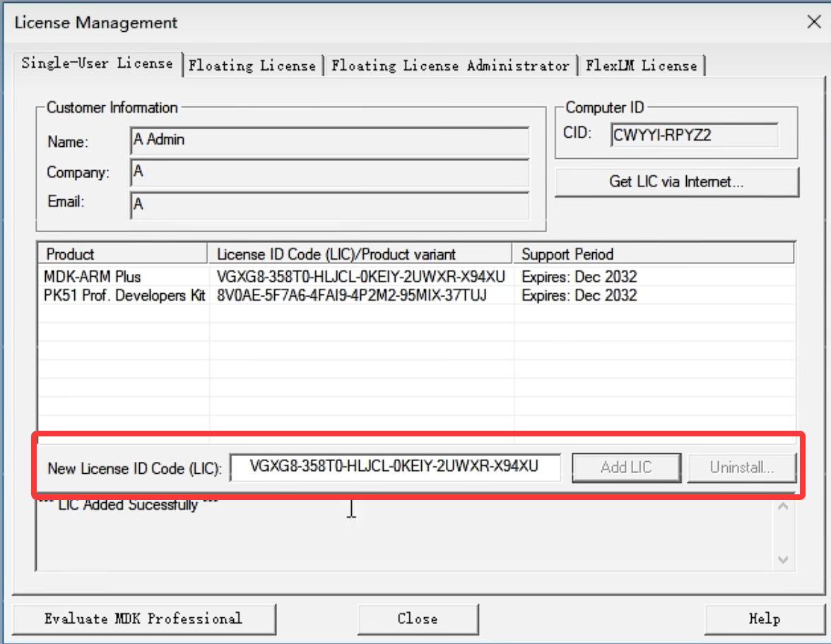Click the Email input field

tap(329, 205)
